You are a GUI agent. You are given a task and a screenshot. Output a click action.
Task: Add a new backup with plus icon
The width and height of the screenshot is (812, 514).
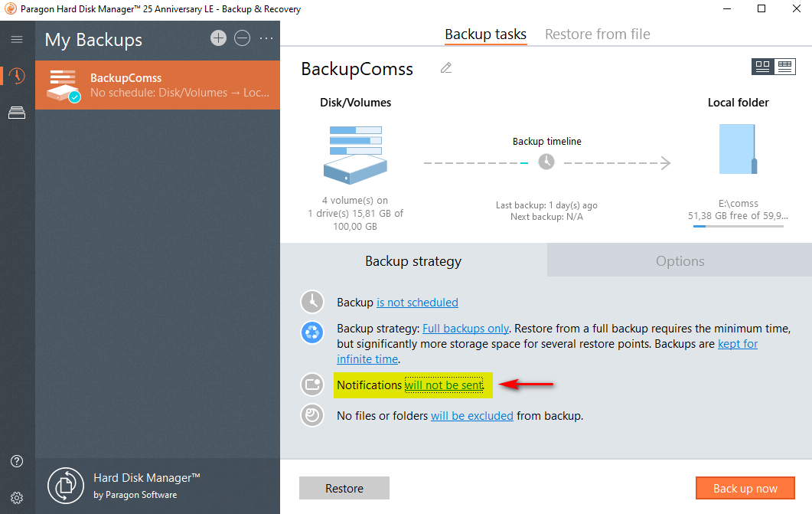tap(219, 38)
